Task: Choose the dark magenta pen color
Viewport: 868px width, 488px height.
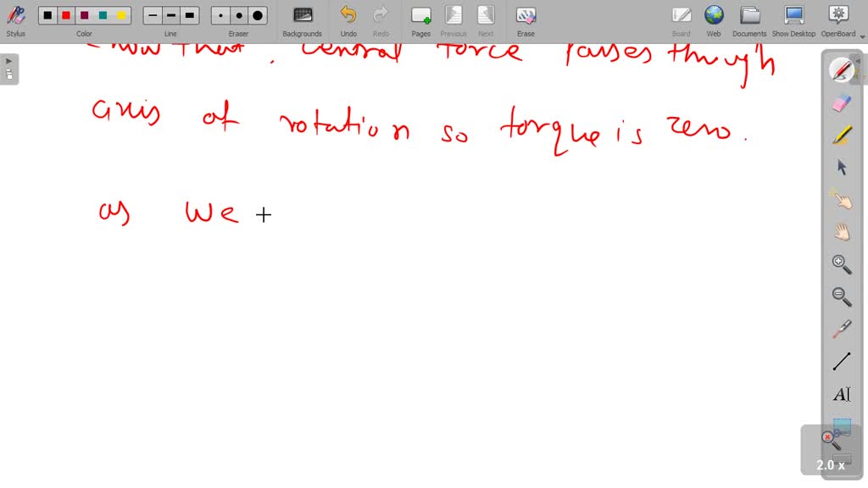Action: click(x=84, y=15)
